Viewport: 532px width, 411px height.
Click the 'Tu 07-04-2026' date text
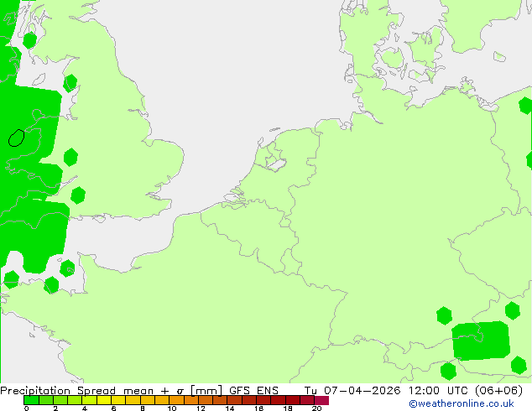tap(352, 391)
